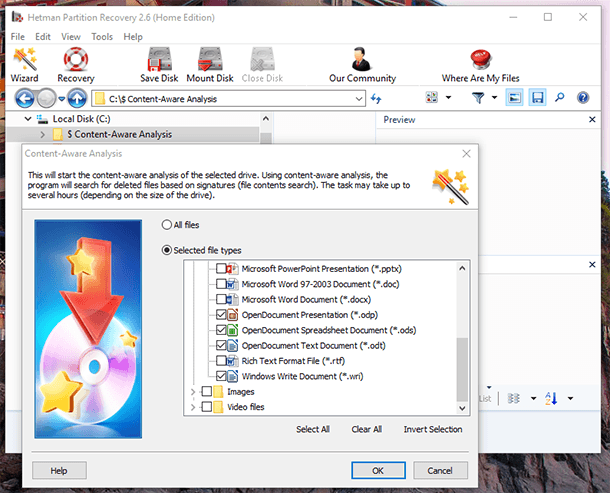Open the navigation history dropdown arrow
This screenshot has width=610, height=493.
click(x=61, y=99)
